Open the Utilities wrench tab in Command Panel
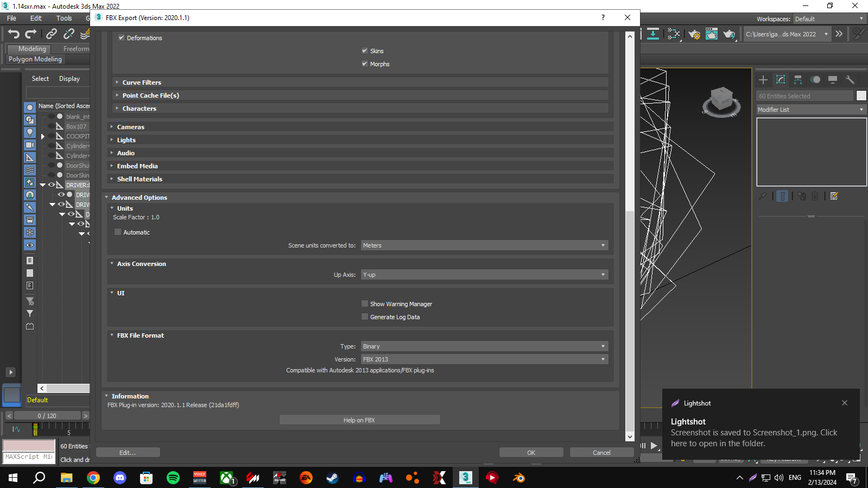The width and height of the screenshot is (868, 488). coord(850,80)
